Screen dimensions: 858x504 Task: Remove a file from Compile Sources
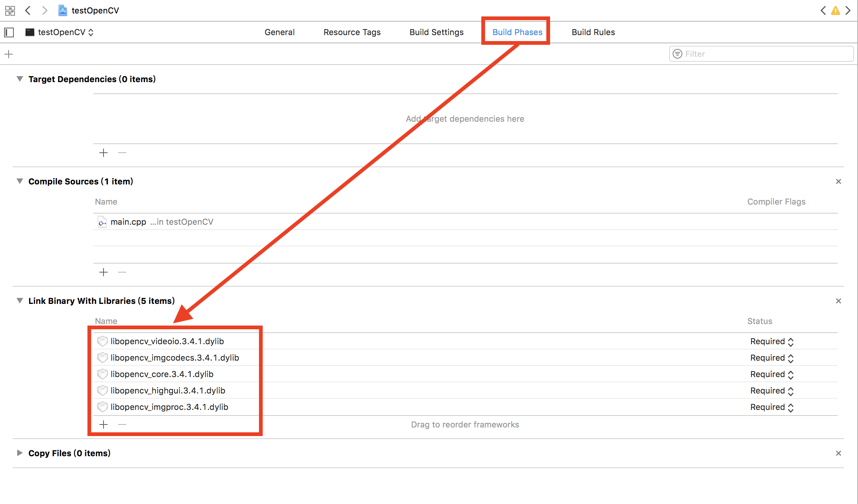(122, 272)
